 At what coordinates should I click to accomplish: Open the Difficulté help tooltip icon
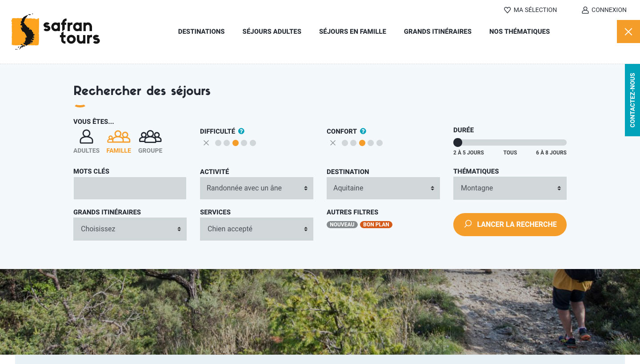pyautogui.click(x=241, y=131)
